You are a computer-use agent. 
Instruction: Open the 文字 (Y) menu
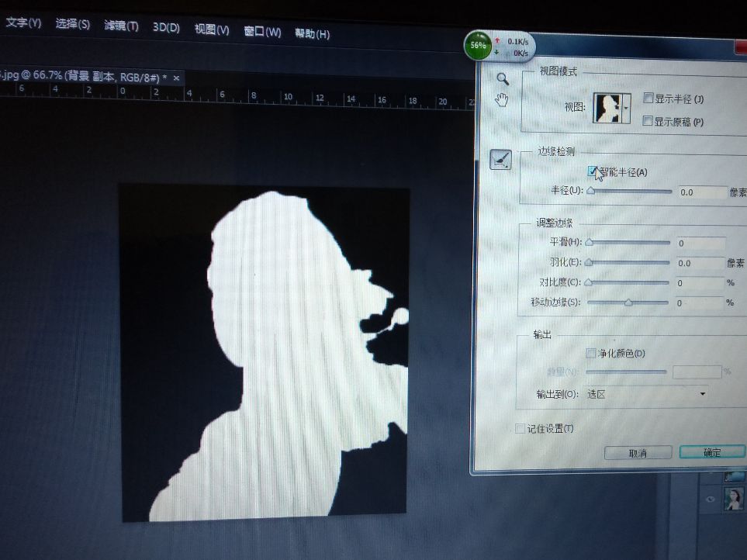[x=22, y=22]
